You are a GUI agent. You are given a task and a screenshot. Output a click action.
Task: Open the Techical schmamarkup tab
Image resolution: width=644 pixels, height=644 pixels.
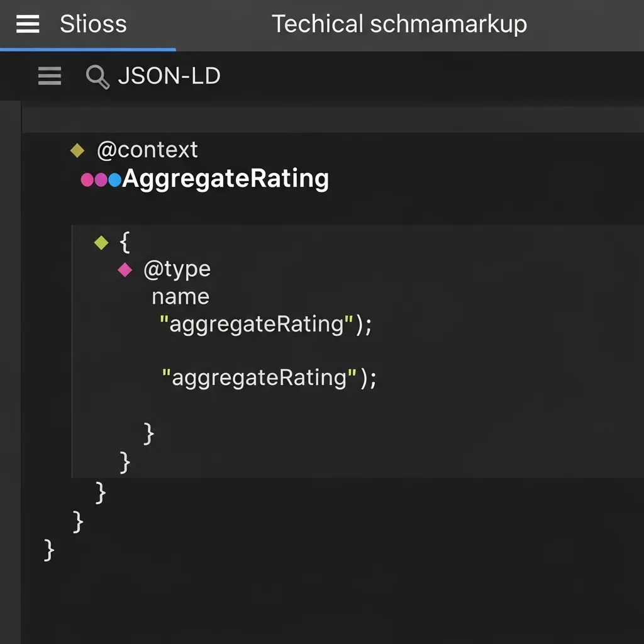(400, 24)
